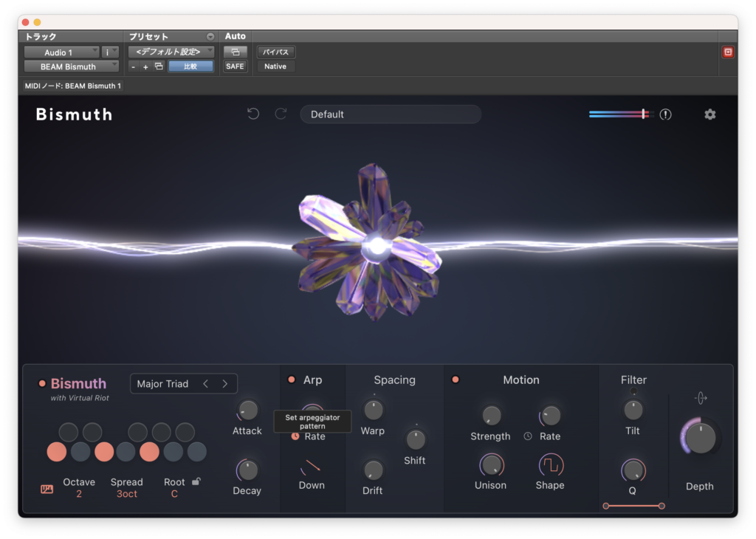
Task: Toggle the Motion Rate tempo sync clock icon
Action: [528, 436]
